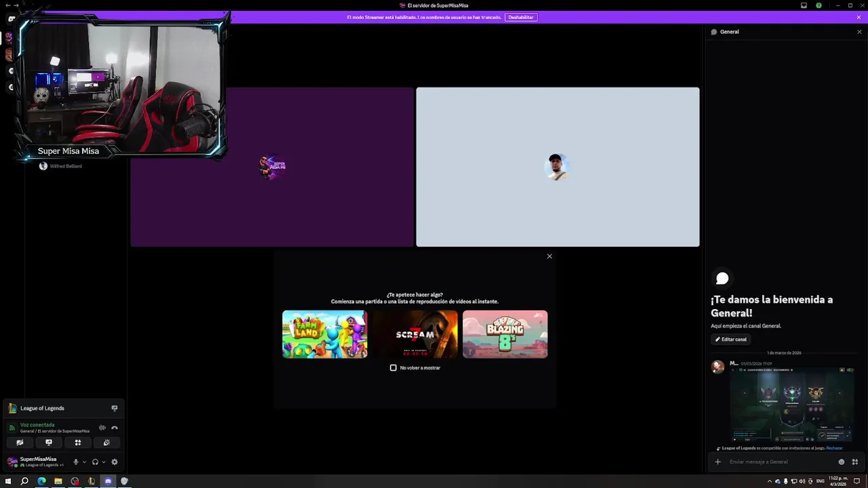Open the soundboard button
Viewport: 868px width, 488px height.
click(x=106, y=443)
